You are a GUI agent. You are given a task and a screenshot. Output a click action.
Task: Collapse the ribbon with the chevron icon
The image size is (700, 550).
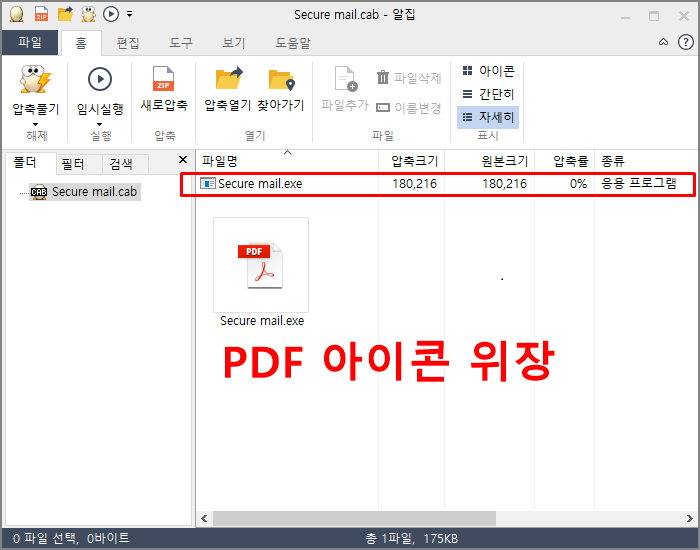(663, 42)
